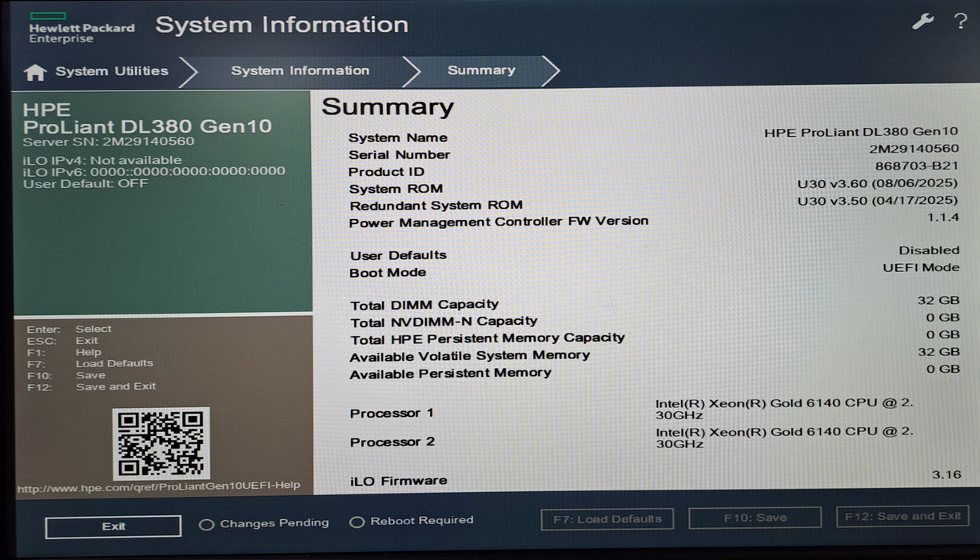Select Total HPE Persistent Memory Capacity label

pyautogui.click(x=488, y=338)
